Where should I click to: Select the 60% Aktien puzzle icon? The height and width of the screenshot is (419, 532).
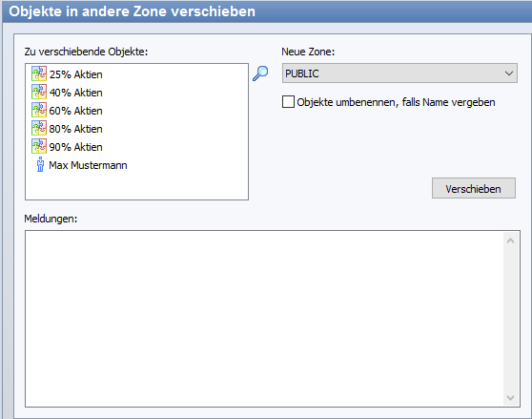click(39, 110)
